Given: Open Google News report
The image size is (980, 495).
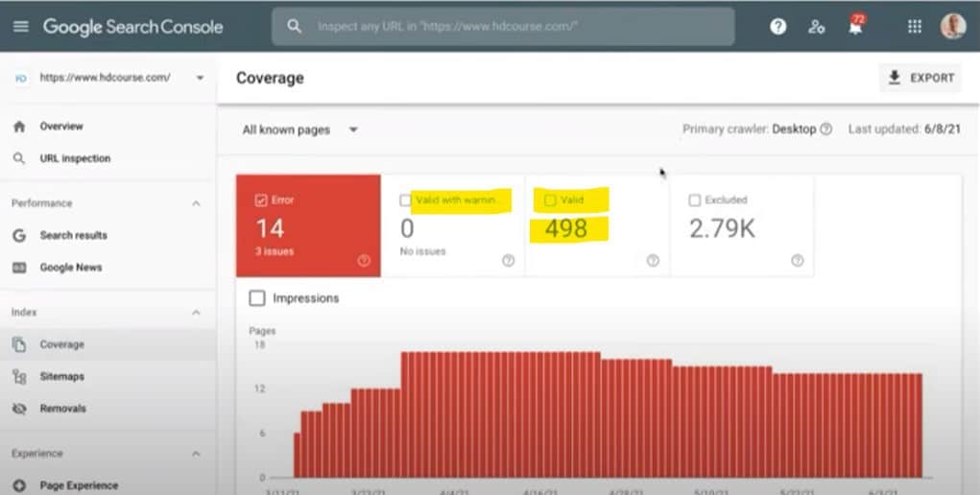Looking at the screenshot, I should 71,268.
